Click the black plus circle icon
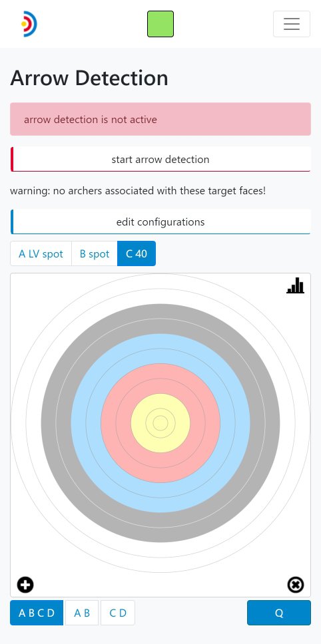The height and width of the screenshot is (644, 321). (x=25, y=585)
